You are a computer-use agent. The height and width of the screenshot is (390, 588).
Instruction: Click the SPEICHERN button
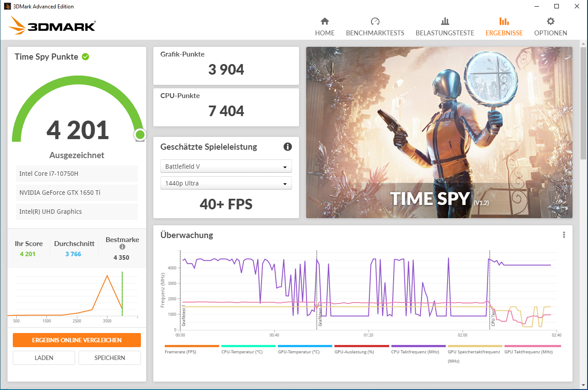110,358
